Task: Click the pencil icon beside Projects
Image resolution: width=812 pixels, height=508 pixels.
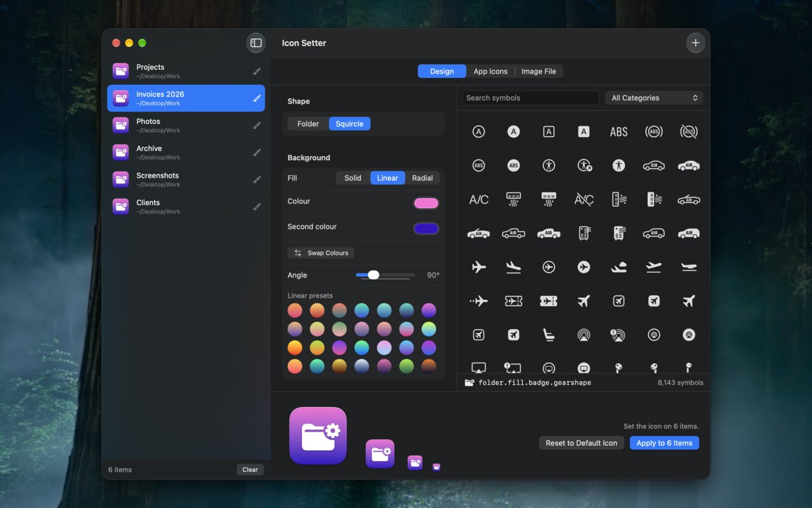Action: coord(257,71)
